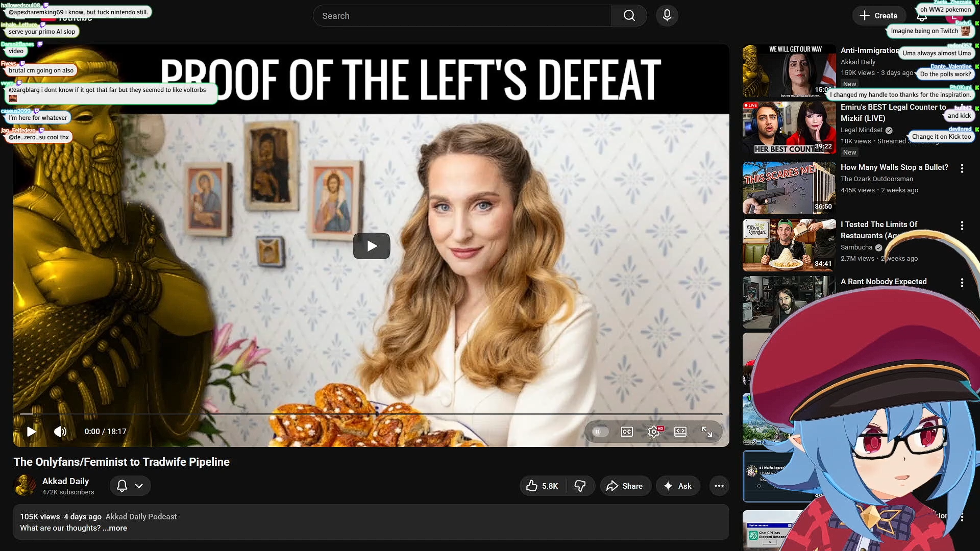Open more actions ellipsis under the video
Screen dimensions: 980x551
[719, 486]
